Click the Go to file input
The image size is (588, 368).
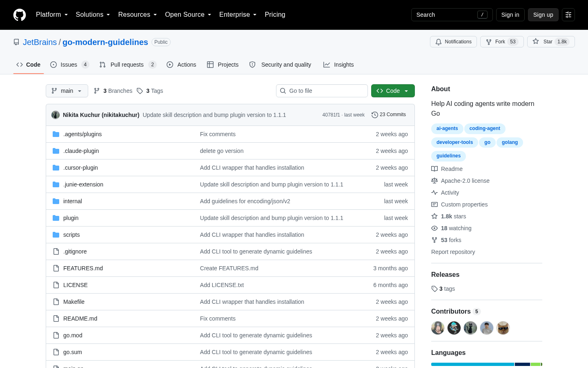pyautogui.click(x=322, y=91)
